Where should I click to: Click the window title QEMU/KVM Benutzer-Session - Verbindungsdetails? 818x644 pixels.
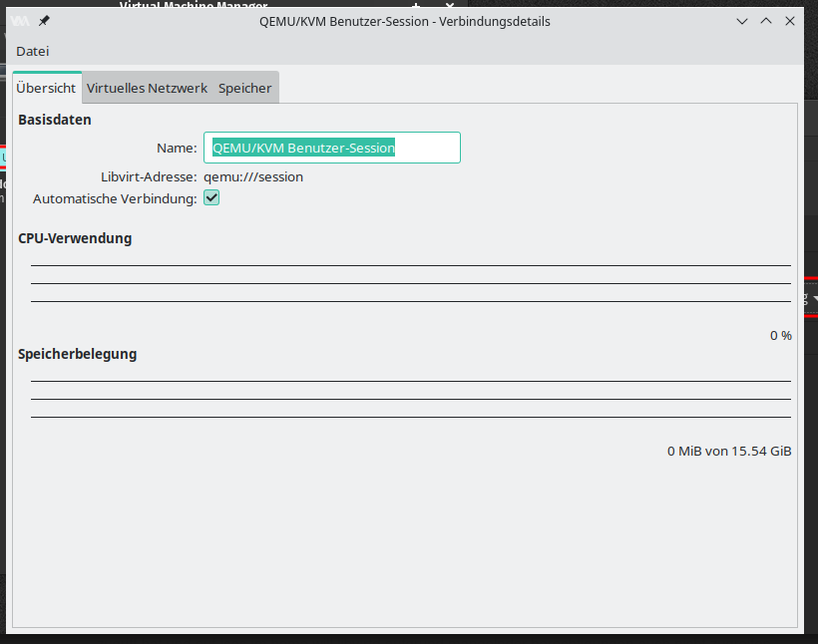pyautogui.click(x=405, y=21)
